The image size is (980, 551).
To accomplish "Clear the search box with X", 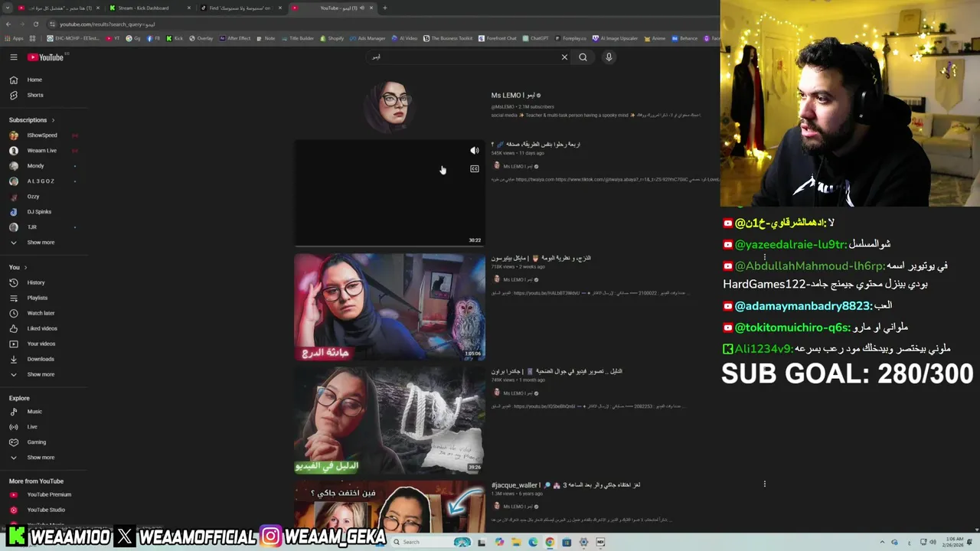I will click(x=564, y=57).
